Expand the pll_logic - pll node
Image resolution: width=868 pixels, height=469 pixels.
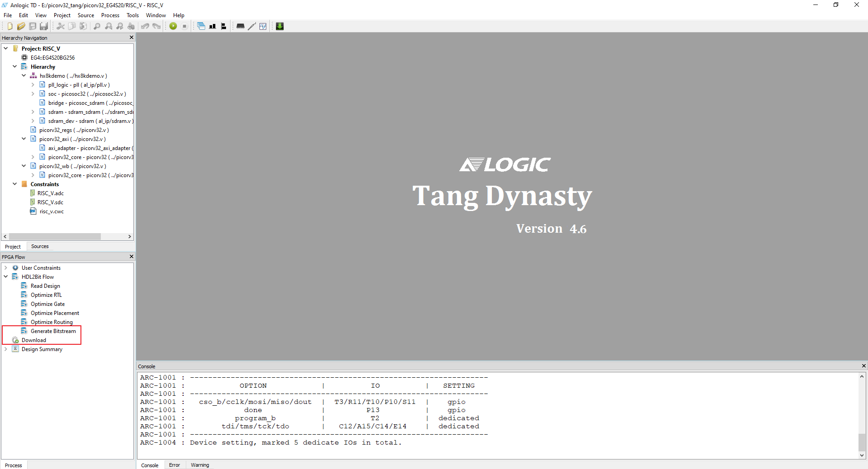pos(33,84)
